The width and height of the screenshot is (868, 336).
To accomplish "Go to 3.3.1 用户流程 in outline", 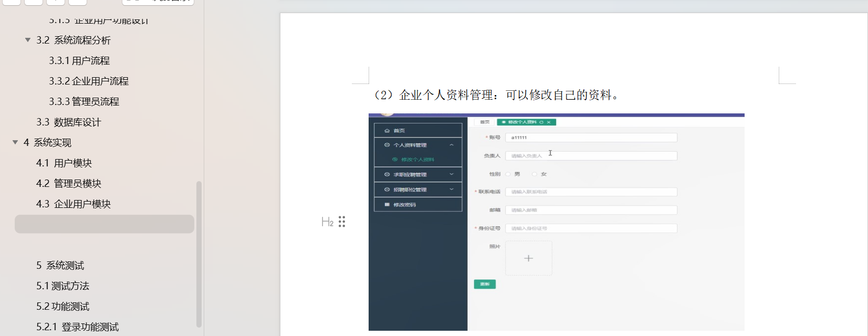I will pyautogui.click(x=79, y=61).
